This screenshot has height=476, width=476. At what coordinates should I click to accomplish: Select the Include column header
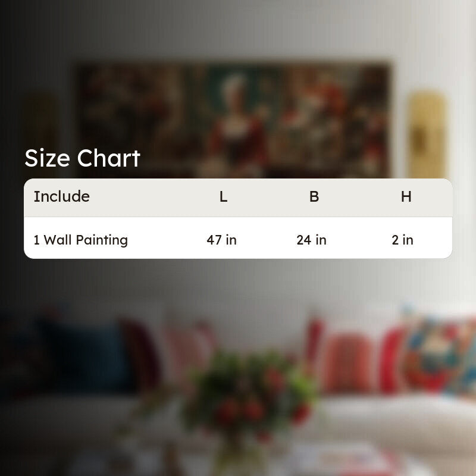[62, 196]
